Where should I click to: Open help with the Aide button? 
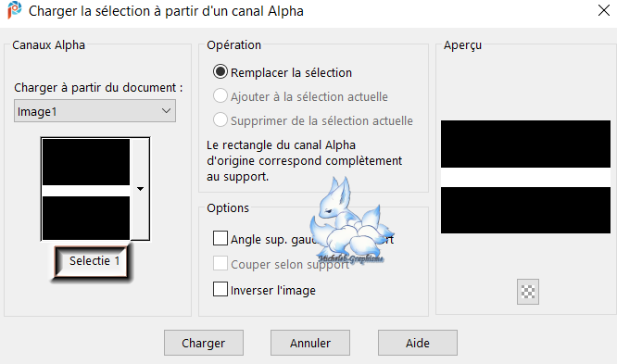click(x=418, y=343)
